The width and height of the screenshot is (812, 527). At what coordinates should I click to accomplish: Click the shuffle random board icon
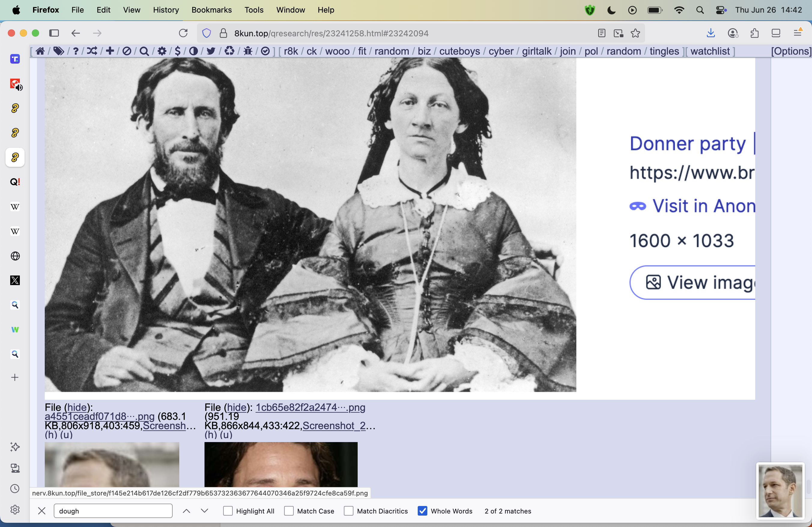coord(92,51)
